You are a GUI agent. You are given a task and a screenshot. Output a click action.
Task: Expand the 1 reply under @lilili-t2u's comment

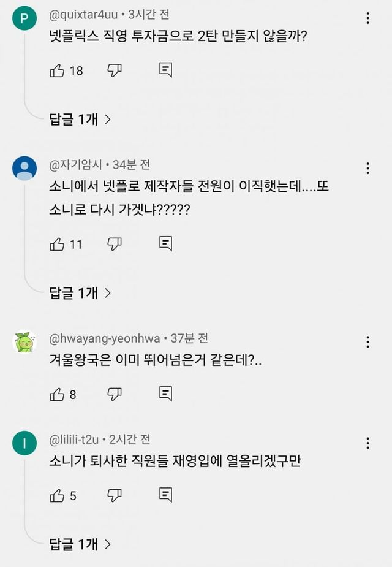(x=80, y=543)
